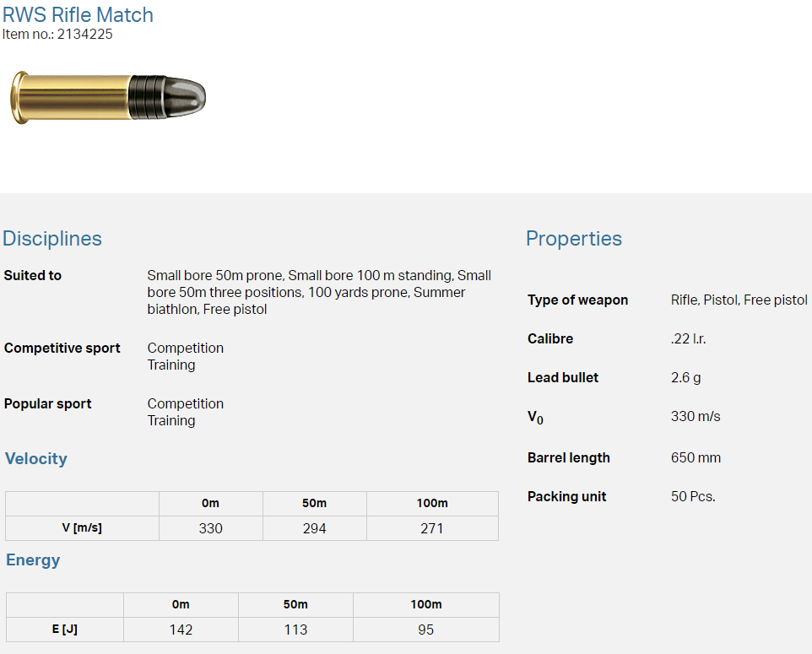Click the 271 velocity value at 100m
The width and height of the screenshot is (812, 654).
point(431,528)
